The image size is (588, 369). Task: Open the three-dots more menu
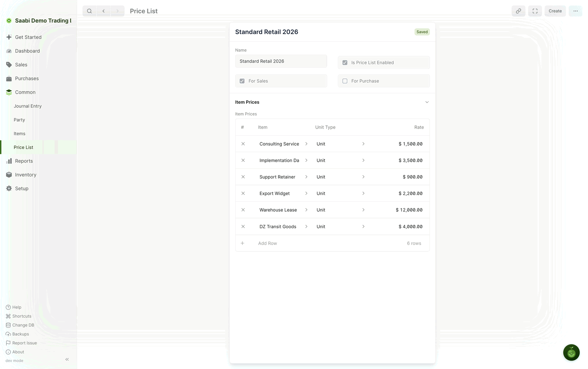click(x=575, y=11)
